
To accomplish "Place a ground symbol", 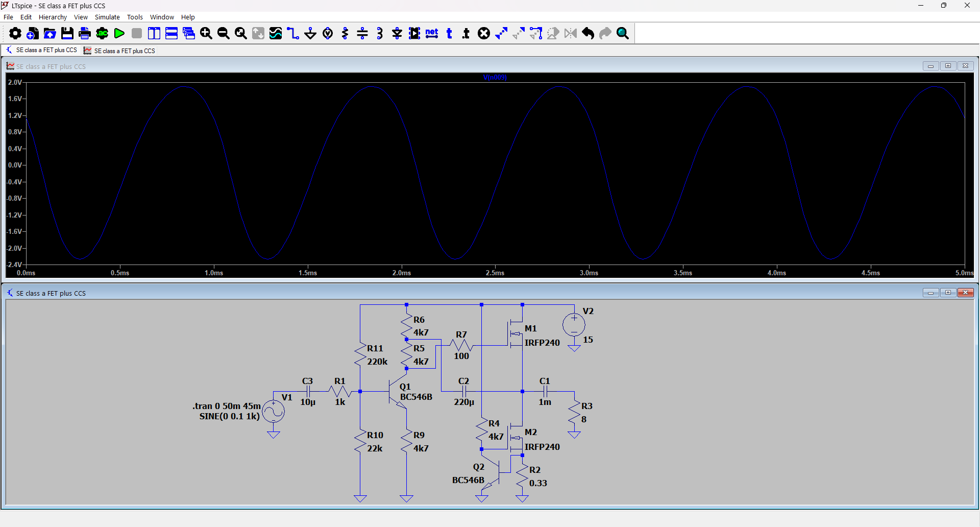I will pos(310,34).
